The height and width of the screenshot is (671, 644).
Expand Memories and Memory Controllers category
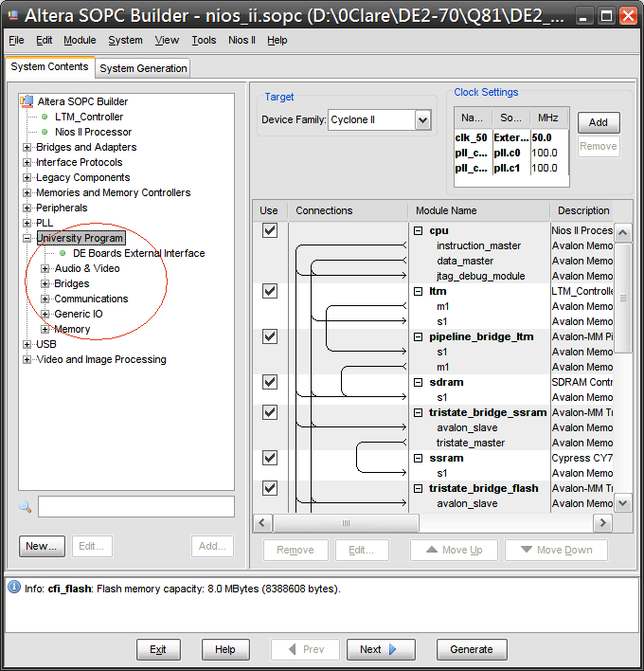tap(27, 193)
